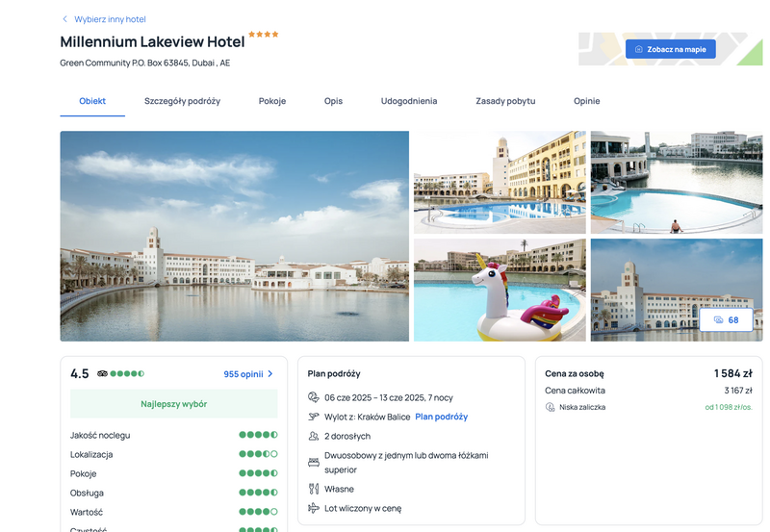Click the four-star hotel rating icon
Viewport: 770px width, 532px height.
(263, 35)
